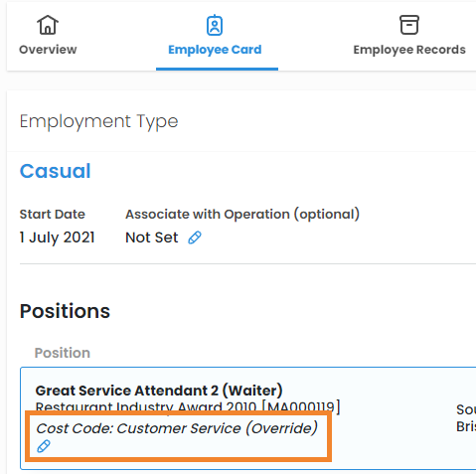
Task: Click the 1 July 2021 start date
Action: [x=58, y=237]
